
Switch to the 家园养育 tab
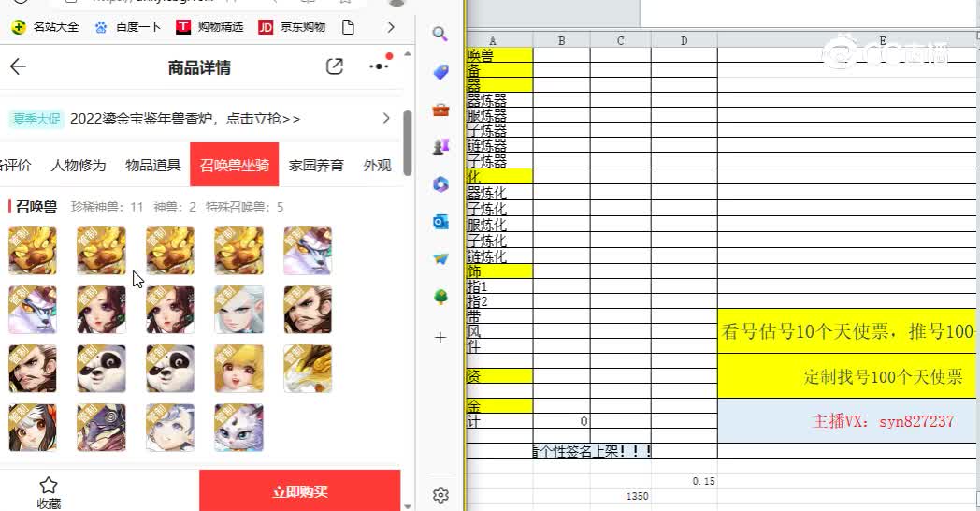316,165
